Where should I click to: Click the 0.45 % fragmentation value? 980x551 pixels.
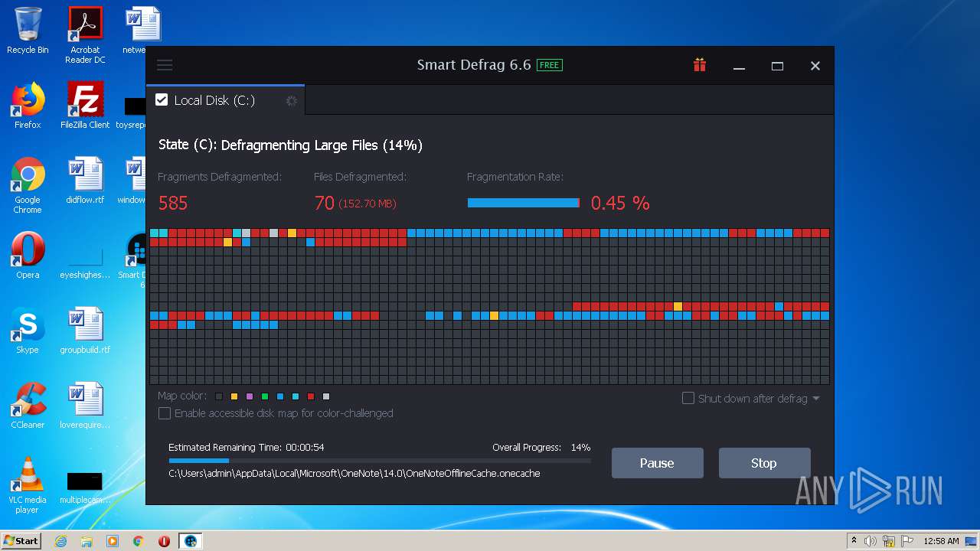620,203
